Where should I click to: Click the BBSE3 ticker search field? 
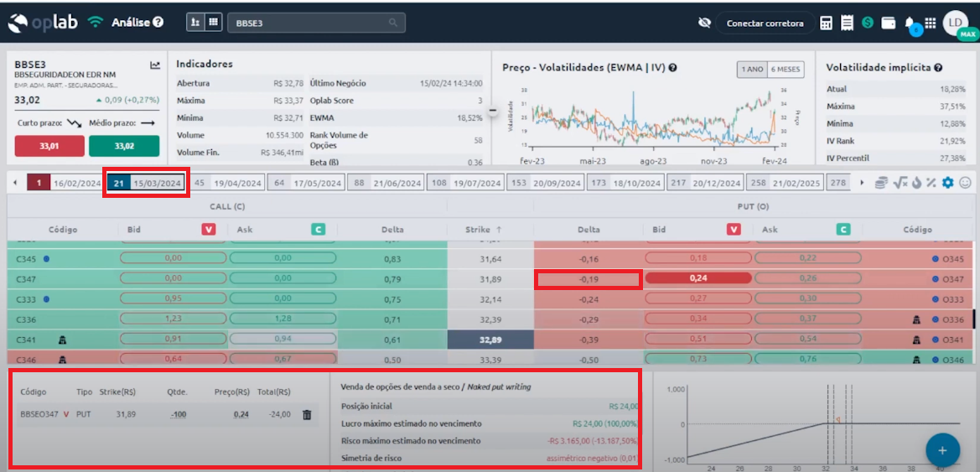click(317, 23)
